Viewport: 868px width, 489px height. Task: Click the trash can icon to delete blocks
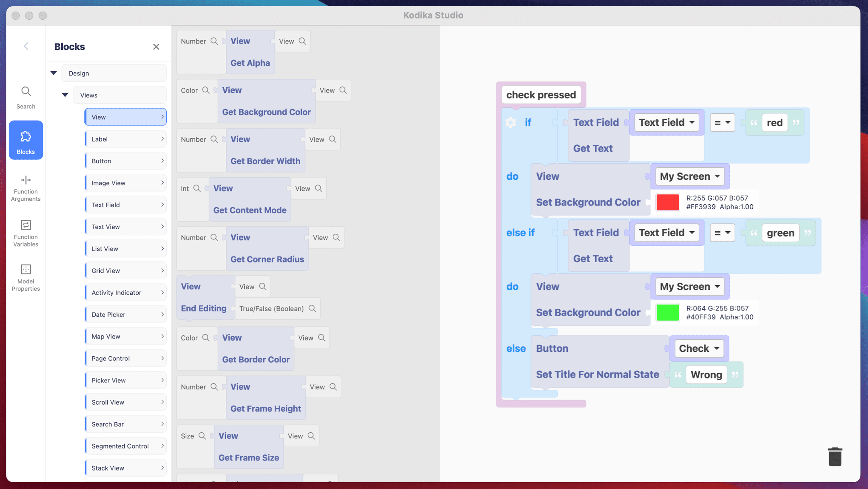(835, 457)
